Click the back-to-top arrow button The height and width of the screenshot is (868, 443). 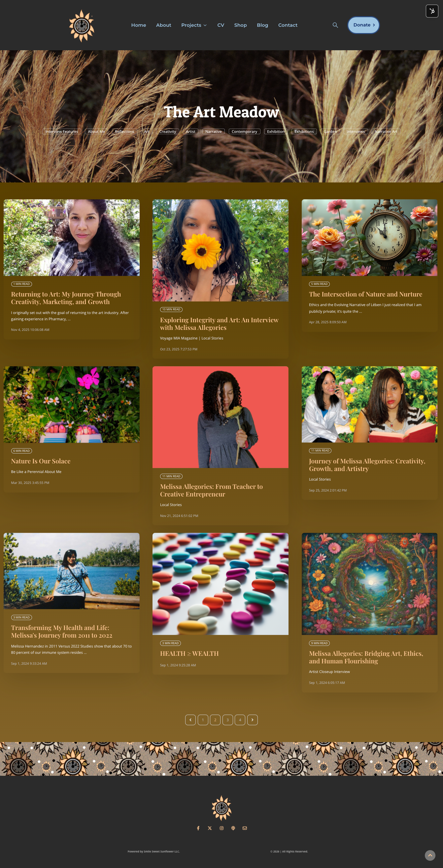(x=430, y=855)
